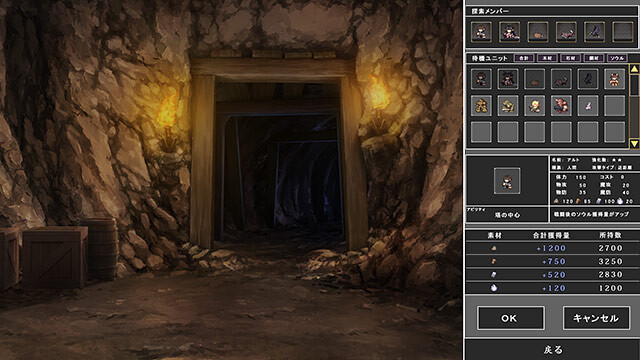Viewport: 640px width, 360px height.
Task: Click the soul material row showing +120
Action: pos(553,288)
